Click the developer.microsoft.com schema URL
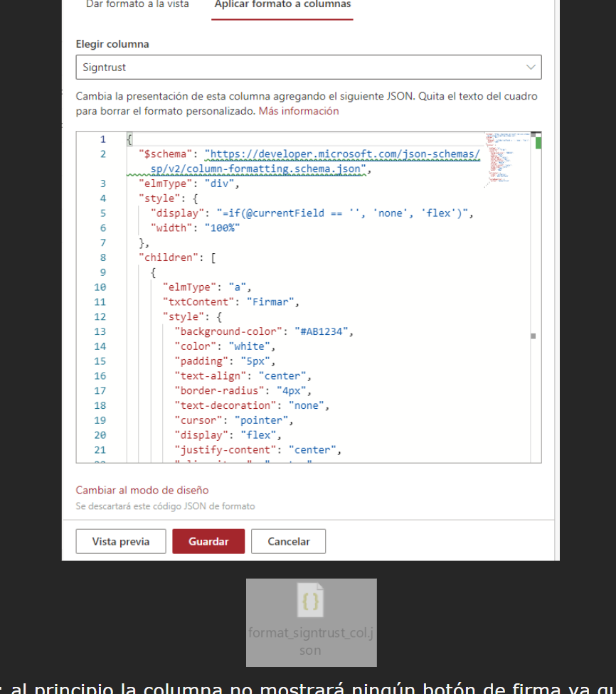The image size is (616, 694). [x=342, y=154]
